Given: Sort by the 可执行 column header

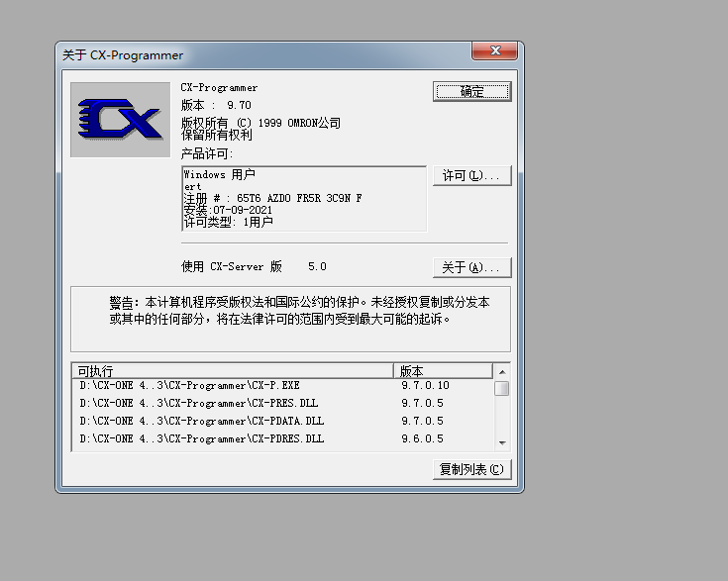Looking at the screenshot, I should [x=234, y=371].
